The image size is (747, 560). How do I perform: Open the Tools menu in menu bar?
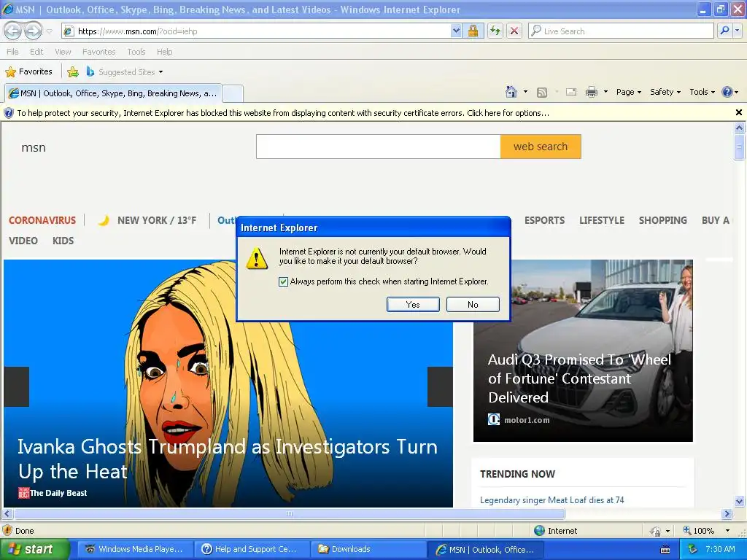[136, 52]
